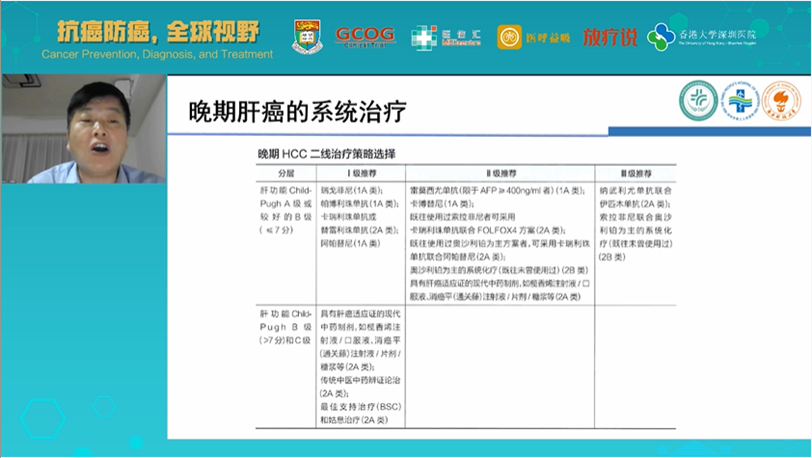812x458 pixels.
Task: Click the 瑞戈非尼(1A类) entry
Action: tap(352, 190)
